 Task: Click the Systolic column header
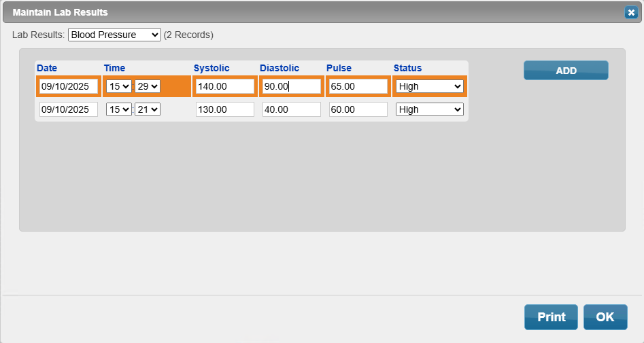(211, 68)
